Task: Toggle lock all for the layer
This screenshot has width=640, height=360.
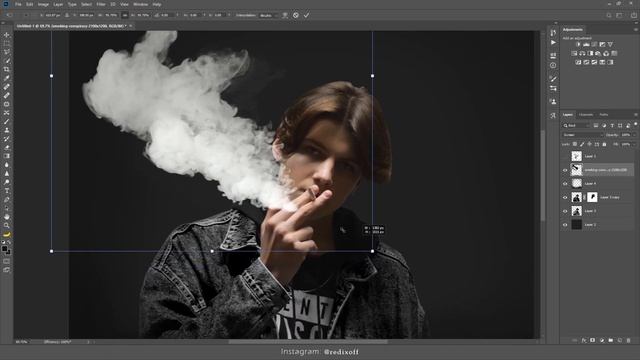Action: pos(604,144)
